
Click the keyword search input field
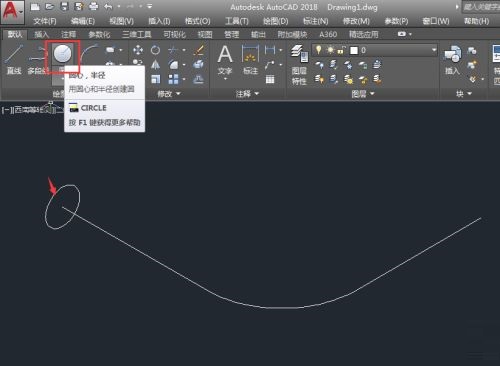[x=481, y=7]
